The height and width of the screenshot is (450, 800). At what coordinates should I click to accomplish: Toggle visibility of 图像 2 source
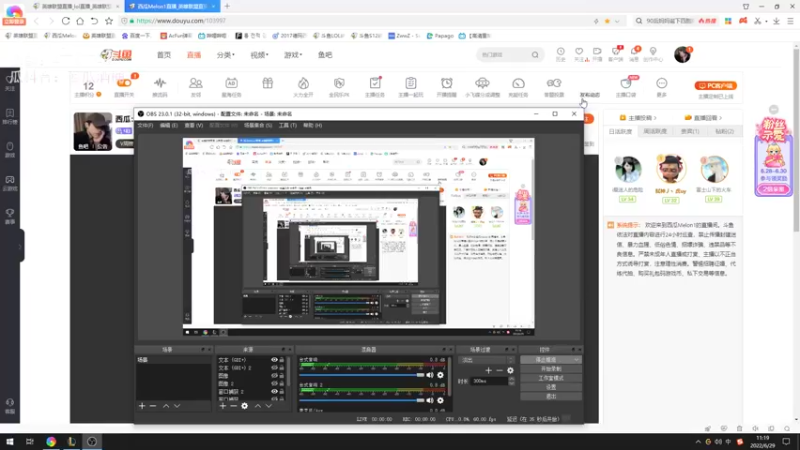click(274, 383)
